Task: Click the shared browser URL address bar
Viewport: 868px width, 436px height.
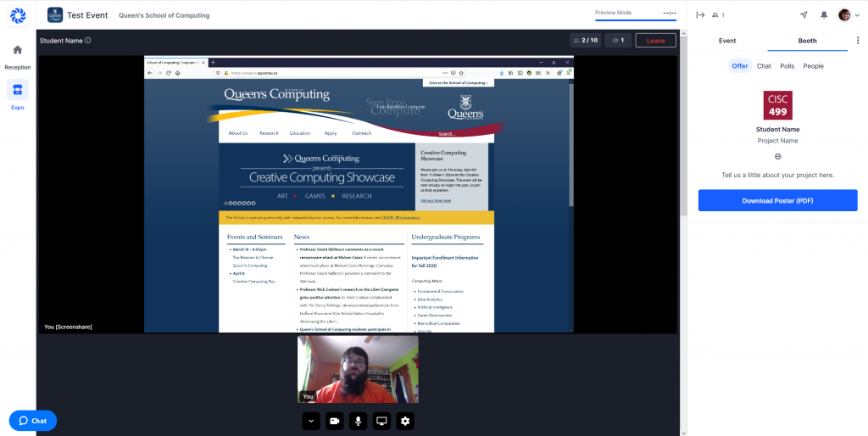Action: [x=340, y=73]
